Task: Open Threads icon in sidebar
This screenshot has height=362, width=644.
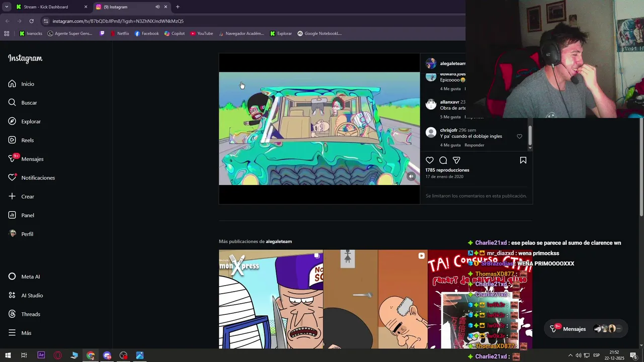Action: [12, 314]
